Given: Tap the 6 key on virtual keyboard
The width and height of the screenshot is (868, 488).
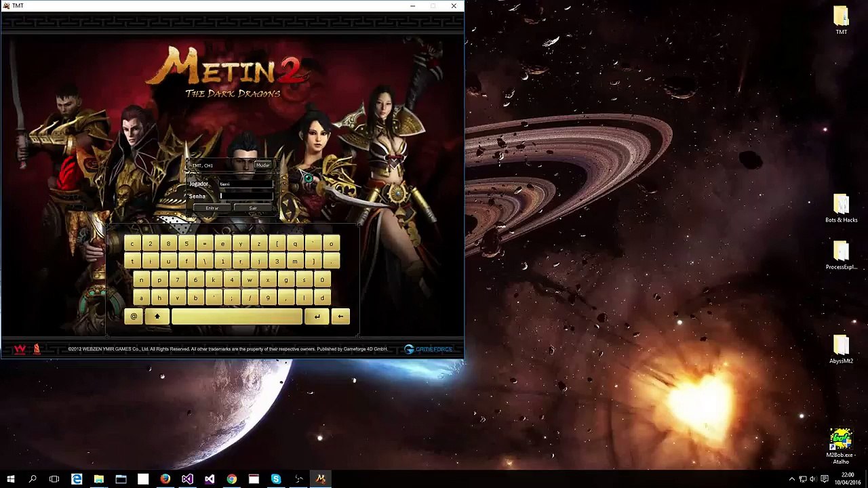Looking at the screenshot, I should click(195, 280).
